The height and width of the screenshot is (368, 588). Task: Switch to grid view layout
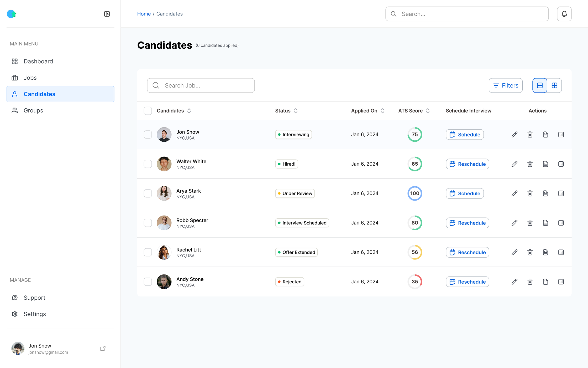(555, 85)
